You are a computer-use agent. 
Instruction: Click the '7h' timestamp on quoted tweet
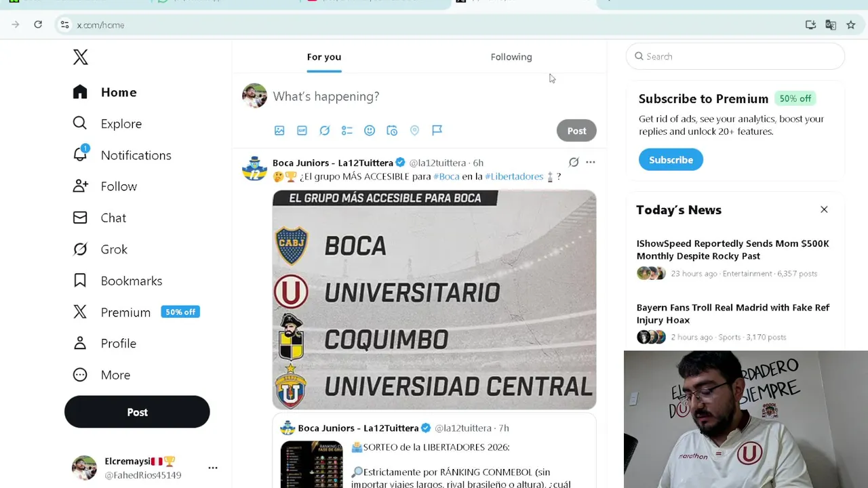pyautogui.click(x=504, y=428)
